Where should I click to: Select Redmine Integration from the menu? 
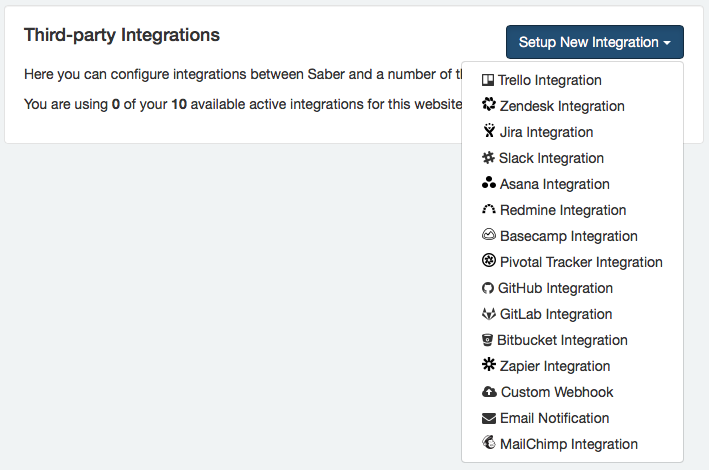[563, 210]
